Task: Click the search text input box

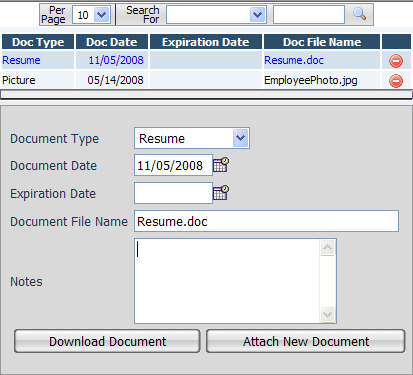Action: (309, 15)
